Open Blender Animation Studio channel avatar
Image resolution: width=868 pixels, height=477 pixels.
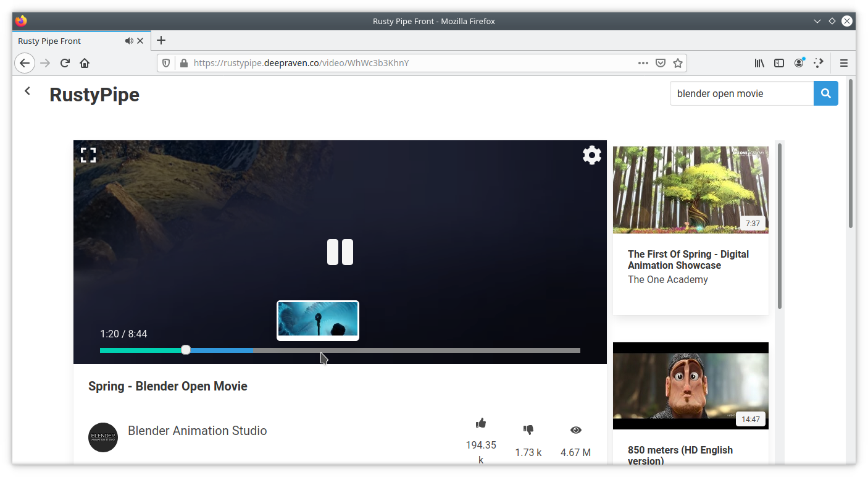pyautogui.click(x=103, y=437)
